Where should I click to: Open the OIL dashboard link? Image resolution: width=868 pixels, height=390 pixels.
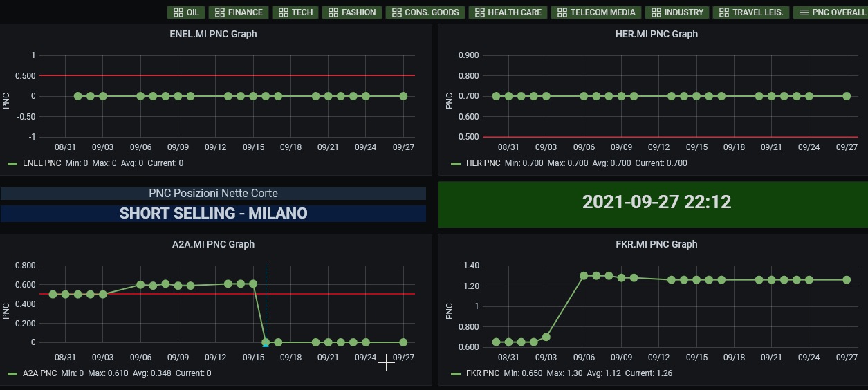tap(185, 12)
